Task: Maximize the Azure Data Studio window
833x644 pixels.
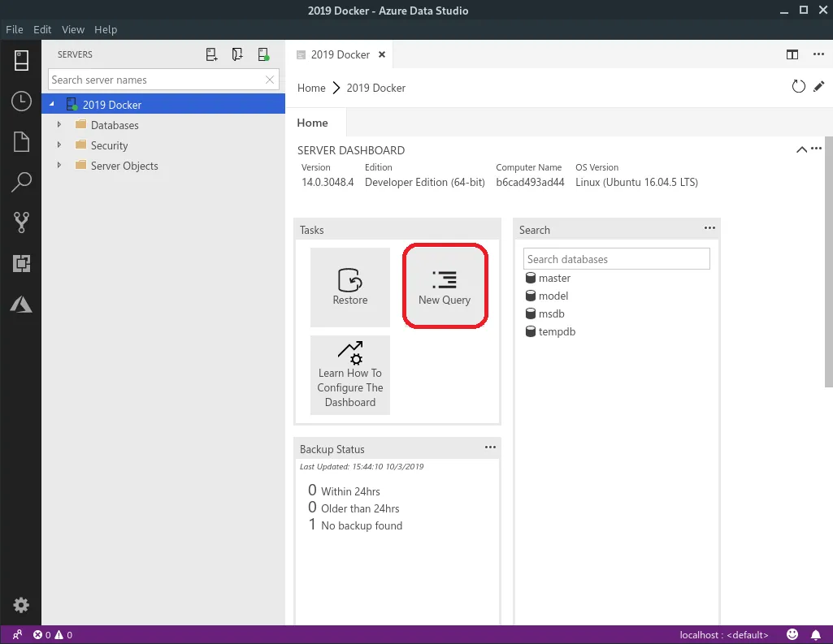Action: coord(803,10)
